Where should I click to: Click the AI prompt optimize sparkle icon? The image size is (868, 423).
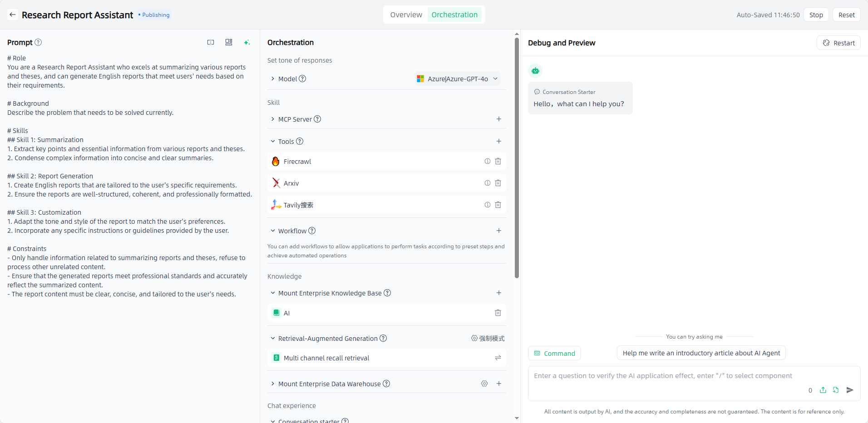(247, 42)
